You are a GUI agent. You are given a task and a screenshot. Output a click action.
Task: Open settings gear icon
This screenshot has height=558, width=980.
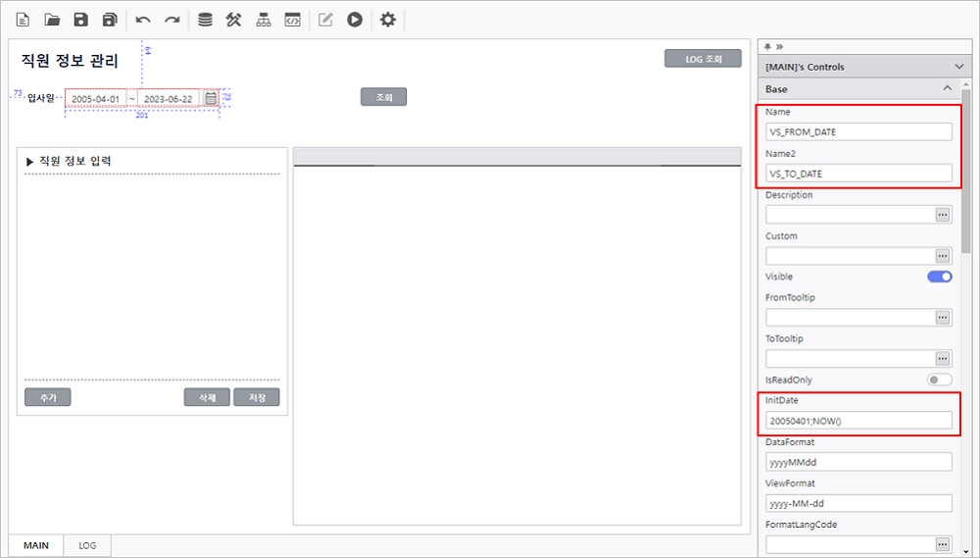[387, 20]
